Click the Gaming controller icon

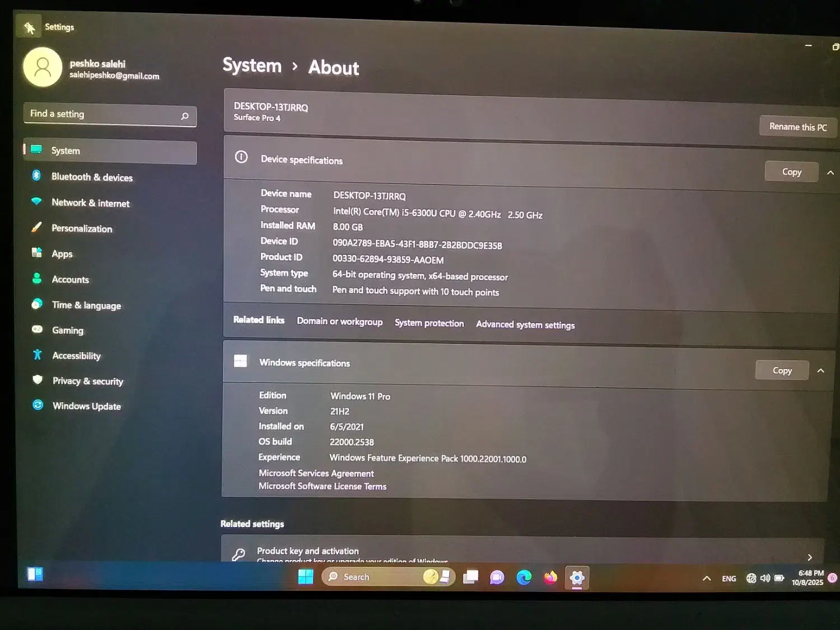point(38,329)
